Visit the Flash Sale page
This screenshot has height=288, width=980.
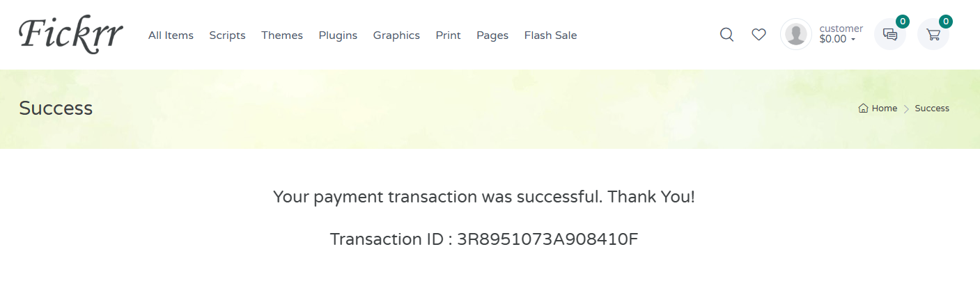(x=550, y=35)
